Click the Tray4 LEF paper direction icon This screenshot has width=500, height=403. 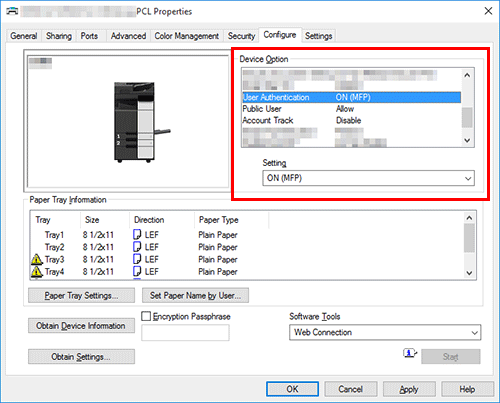click(137, 271)
